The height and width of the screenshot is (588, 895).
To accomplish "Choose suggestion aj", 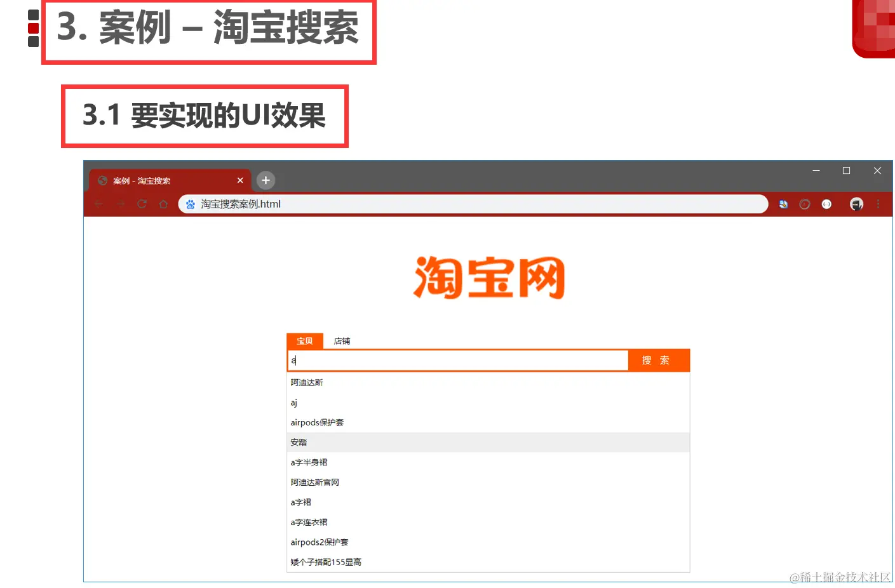I will (488, 403).
